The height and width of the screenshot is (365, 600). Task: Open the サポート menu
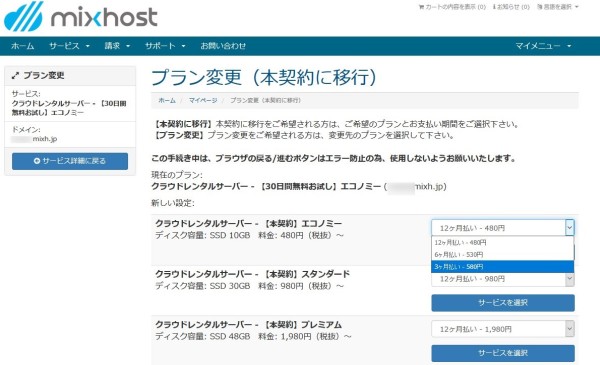pos(165,46)
